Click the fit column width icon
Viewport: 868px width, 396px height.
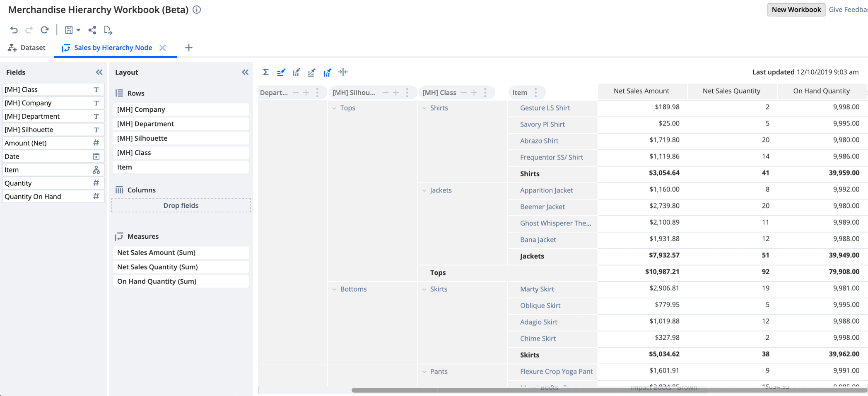coord(343,72)
